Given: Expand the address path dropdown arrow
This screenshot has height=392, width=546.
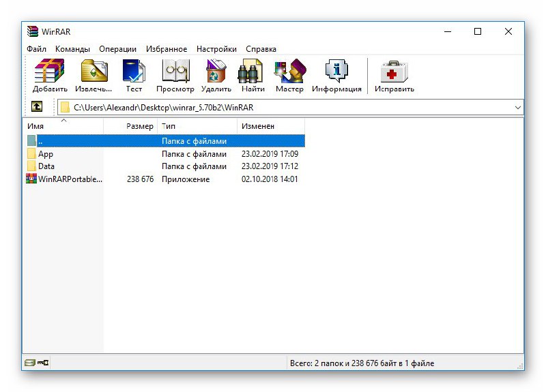Looking at the screenshot, I should pyautogui.click(x=518, y=108).
